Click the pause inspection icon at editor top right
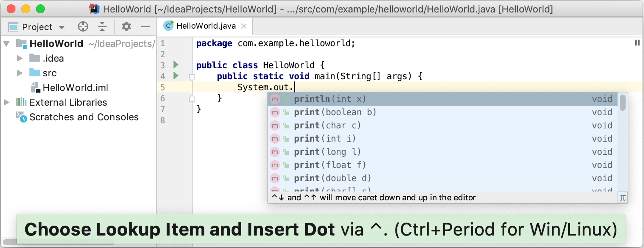 [x=637, y=43]
